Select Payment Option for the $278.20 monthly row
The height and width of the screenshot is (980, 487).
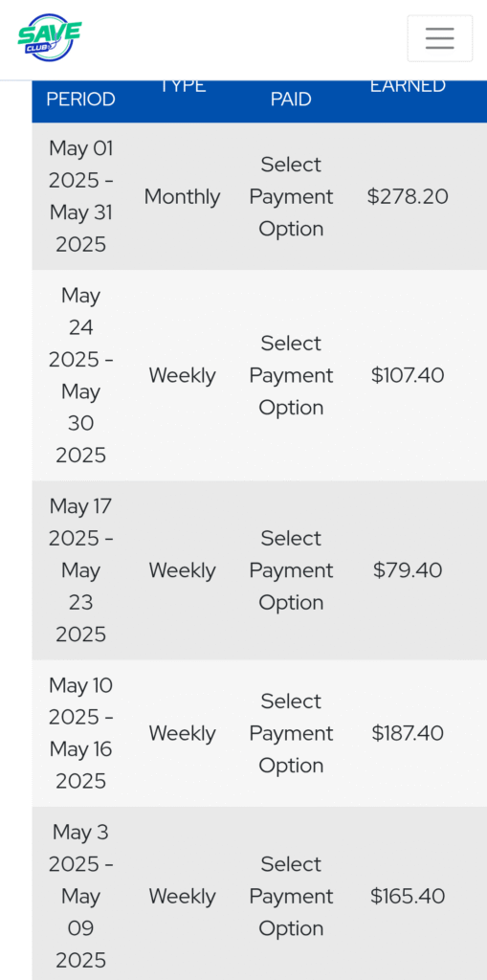pos(291,196)
